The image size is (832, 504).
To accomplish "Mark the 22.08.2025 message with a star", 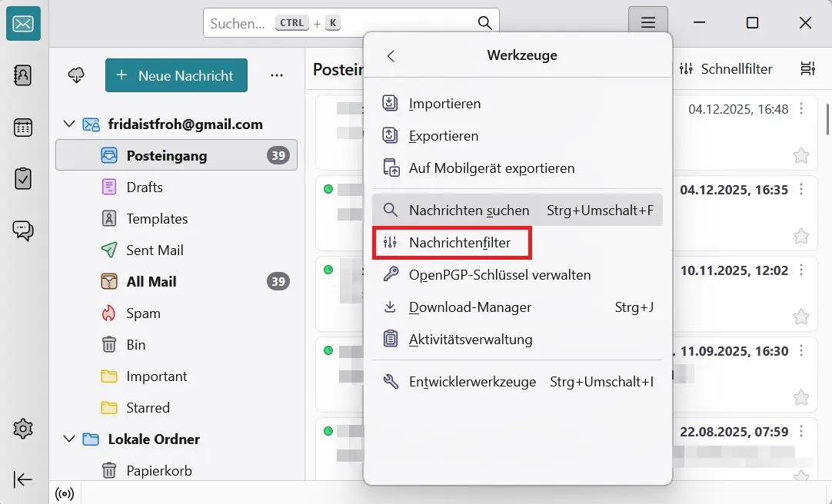I will [801, 478].
